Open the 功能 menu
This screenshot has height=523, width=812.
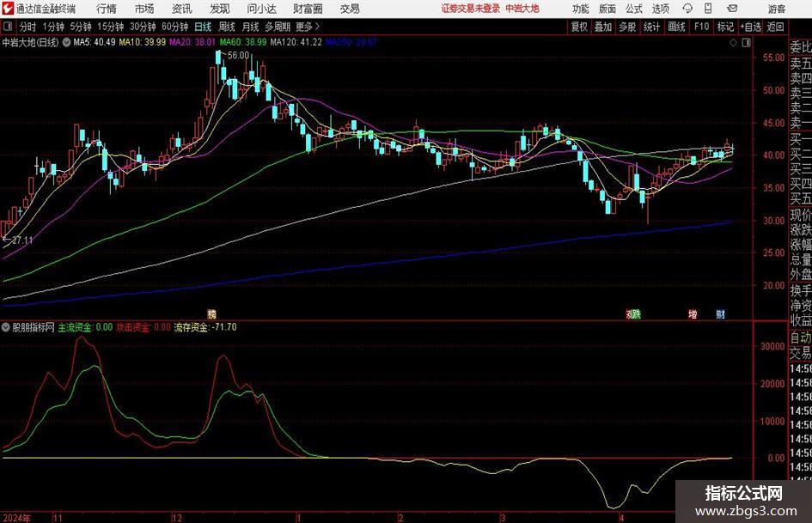[x=581, y=9]
